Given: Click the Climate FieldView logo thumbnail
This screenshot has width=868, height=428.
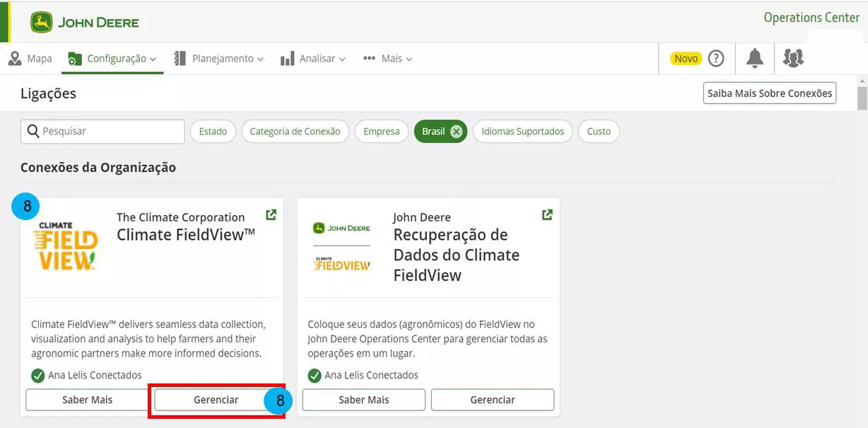Looking at the screenshot, I should pyautogui.click(x=65, y=246).
